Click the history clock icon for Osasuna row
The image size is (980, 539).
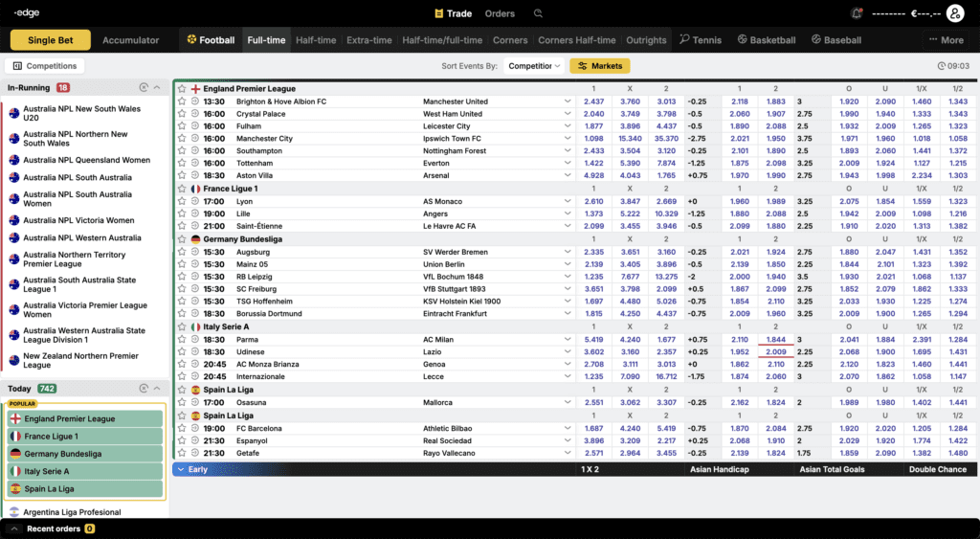pos(195,403)
